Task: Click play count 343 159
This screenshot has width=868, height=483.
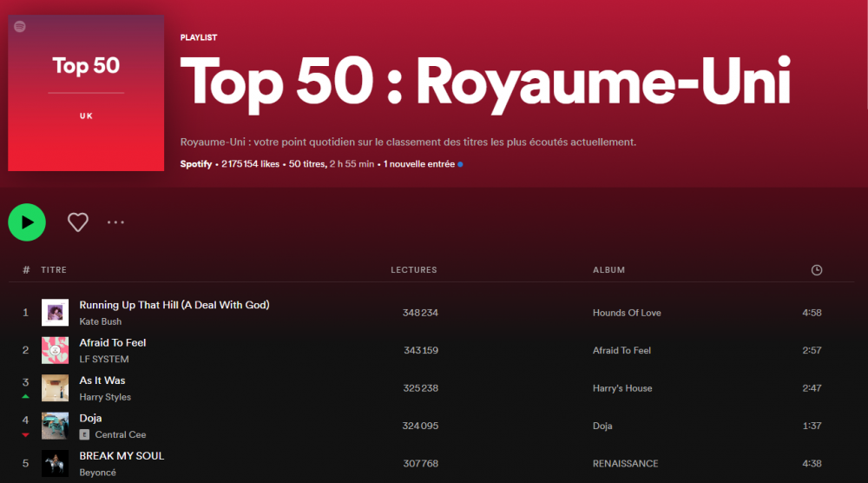Action: click(x=421, y=350)
